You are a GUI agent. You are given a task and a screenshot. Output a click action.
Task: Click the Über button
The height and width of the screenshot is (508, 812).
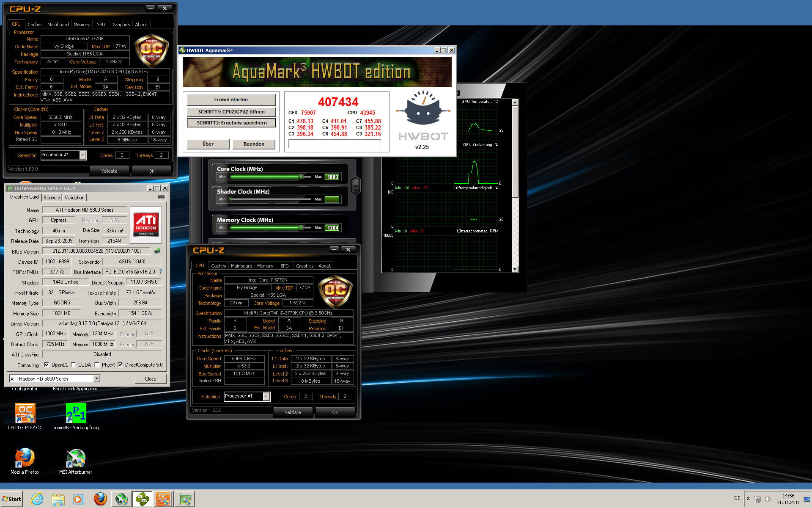coord(208,144)
